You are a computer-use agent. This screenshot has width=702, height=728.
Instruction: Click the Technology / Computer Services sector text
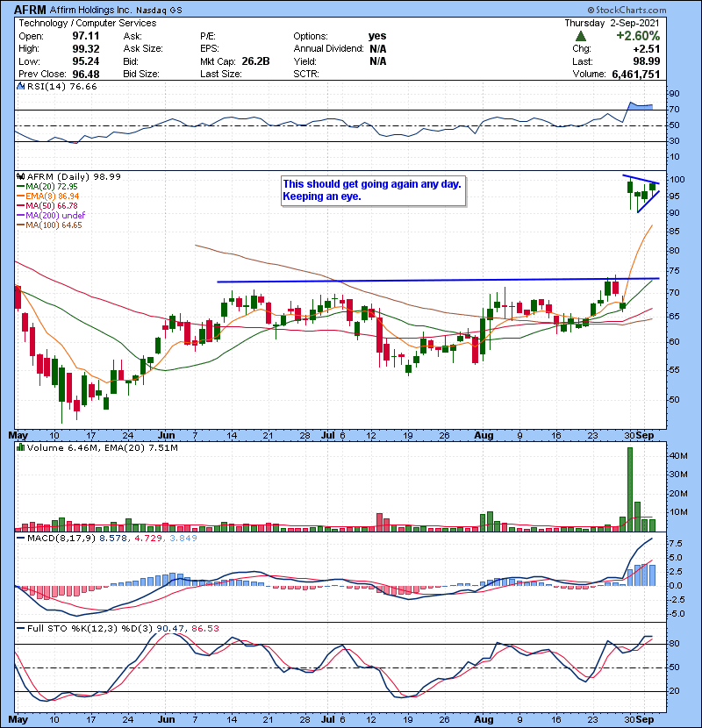pyautogui.click(x=88, y=23)
